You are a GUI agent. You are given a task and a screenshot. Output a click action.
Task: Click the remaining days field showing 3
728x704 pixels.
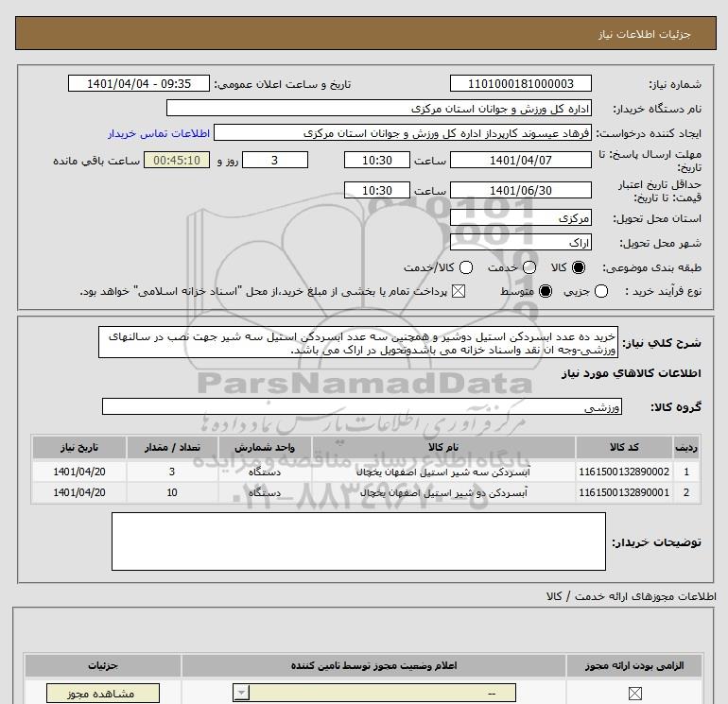coord(275,160)
